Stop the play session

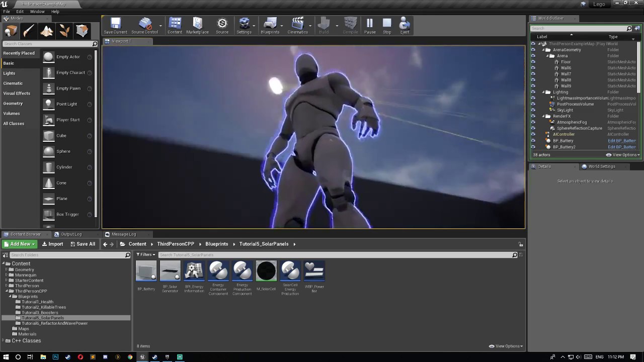[x=387, y=25]
